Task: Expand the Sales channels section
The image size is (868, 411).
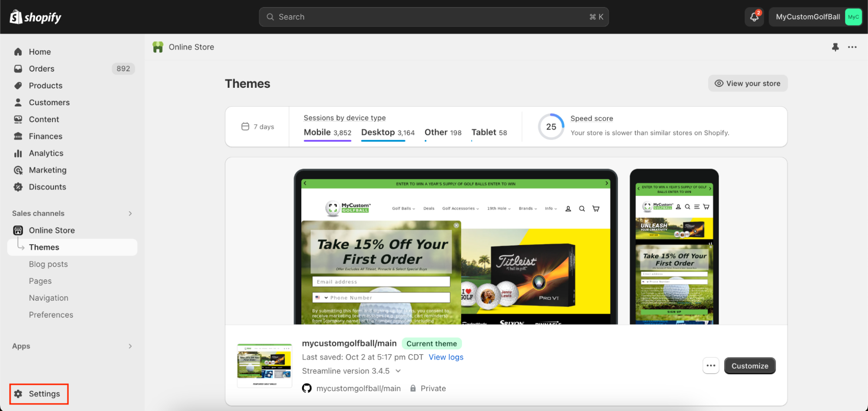Action: point(130,213)
